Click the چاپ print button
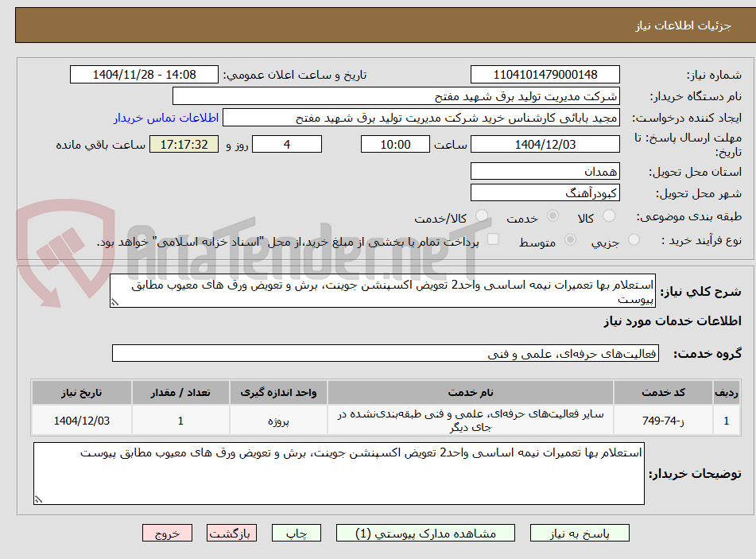 point(296,533)
